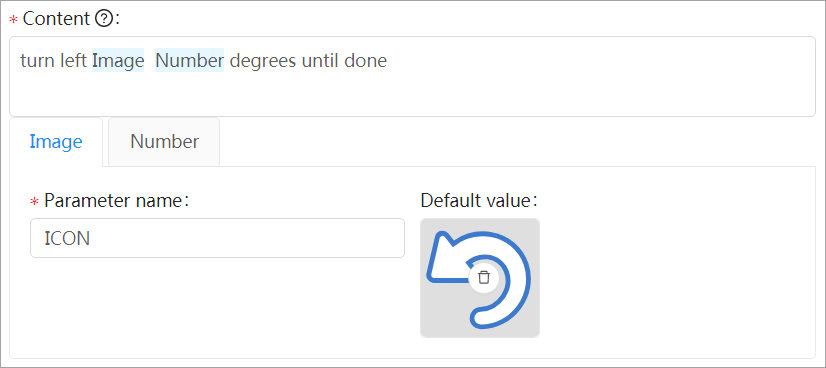
Task: Select the turn-left arrow default image
Action: 480,278
